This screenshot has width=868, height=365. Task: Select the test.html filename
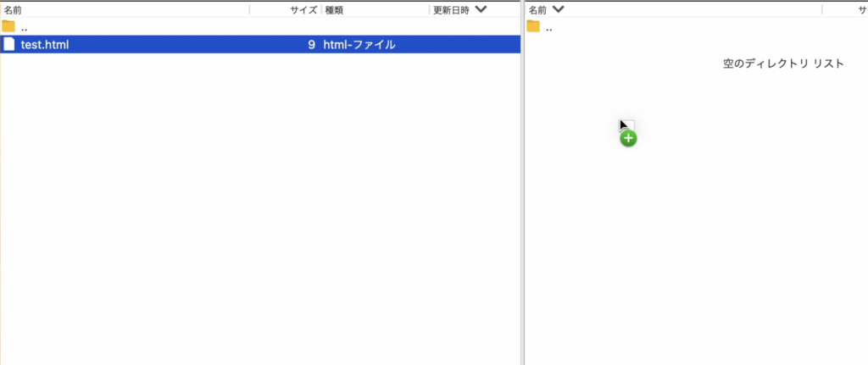point(44,44)
